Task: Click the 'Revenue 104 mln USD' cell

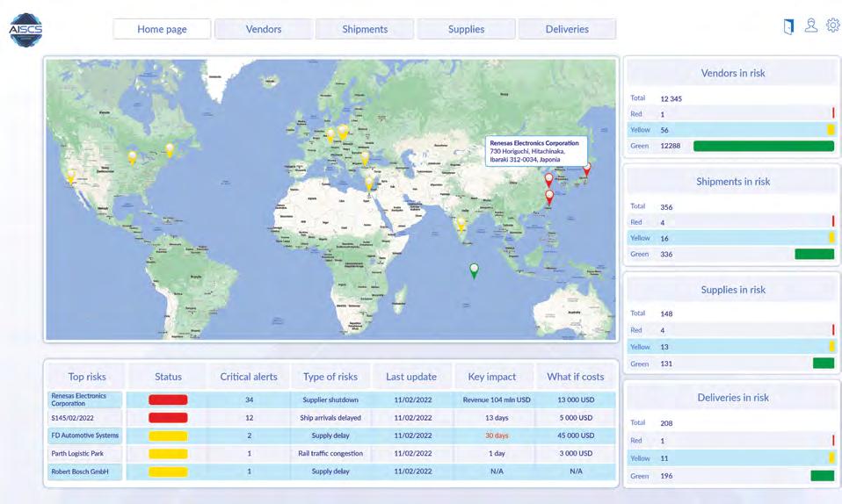Action: [497, 400]
